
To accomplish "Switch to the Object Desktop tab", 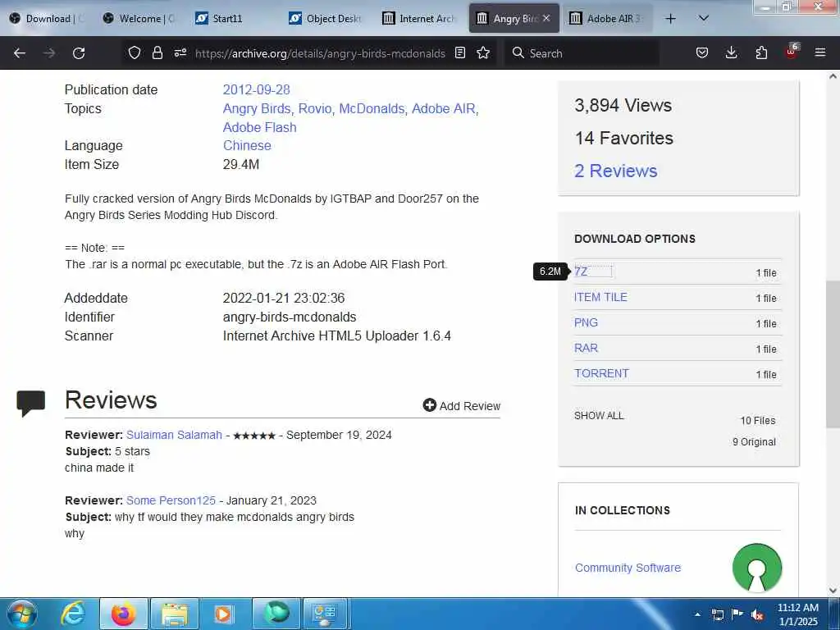I will pyautogui.click(x=326, y=18).
